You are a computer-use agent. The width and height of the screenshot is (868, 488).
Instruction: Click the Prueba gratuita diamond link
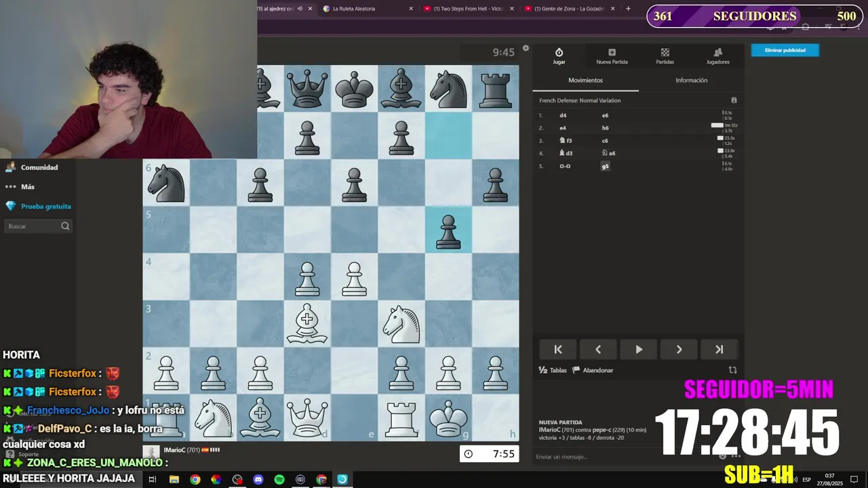38,206
